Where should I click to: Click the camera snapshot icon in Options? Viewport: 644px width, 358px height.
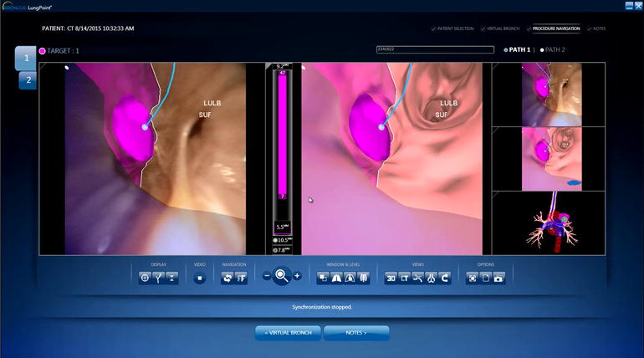[x=499, y=278]
